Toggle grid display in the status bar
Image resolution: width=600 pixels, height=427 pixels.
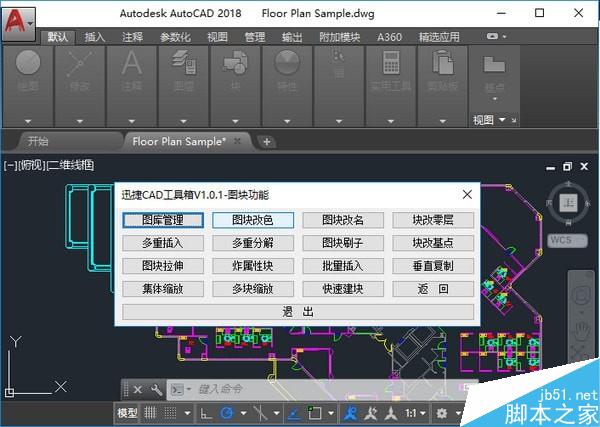coord(150,413)
